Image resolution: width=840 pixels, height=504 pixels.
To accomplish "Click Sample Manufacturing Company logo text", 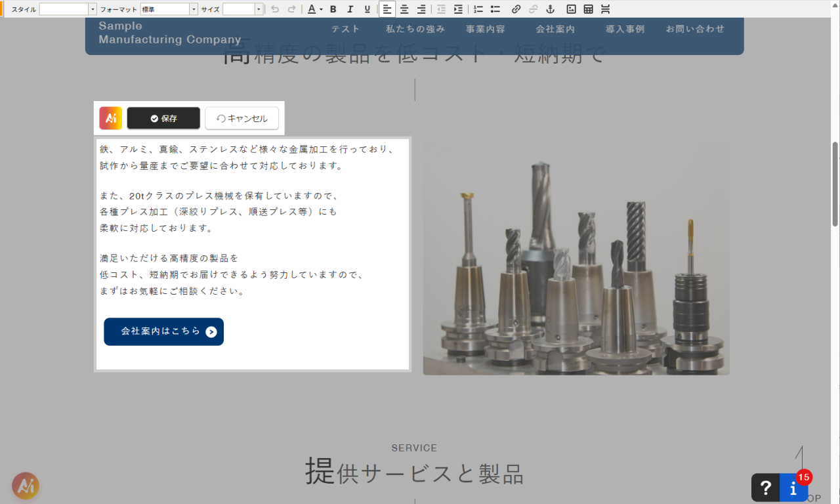I will tap(170, 33).
